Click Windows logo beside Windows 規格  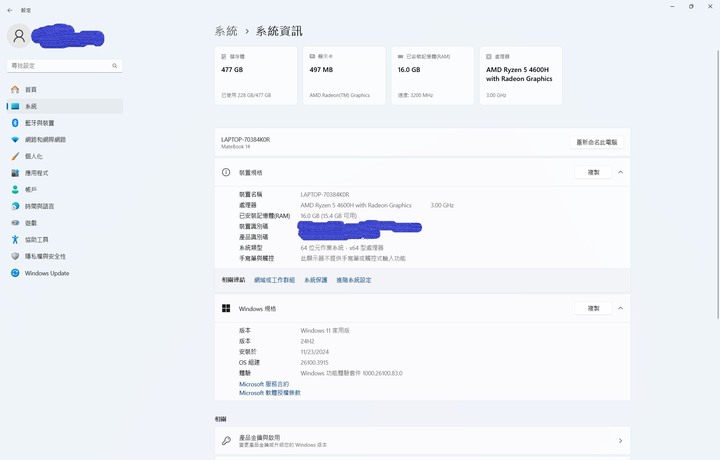pyautogui.click(x=226, y=308)
